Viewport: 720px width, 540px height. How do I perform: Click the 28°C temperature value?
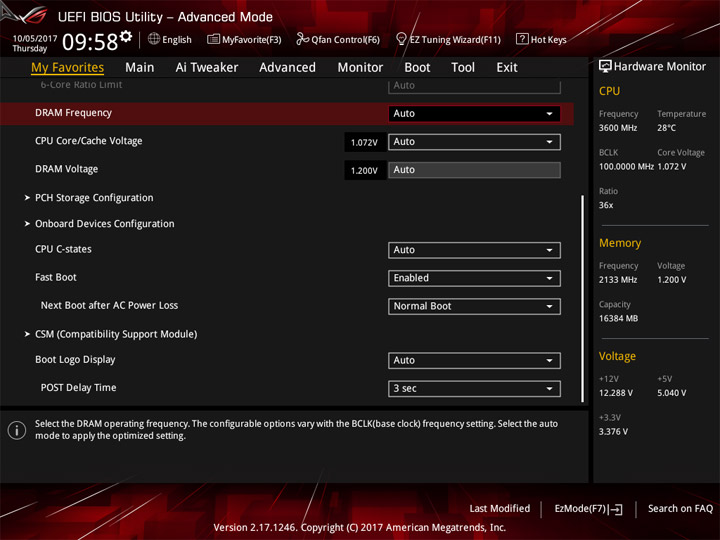point(666,128)
